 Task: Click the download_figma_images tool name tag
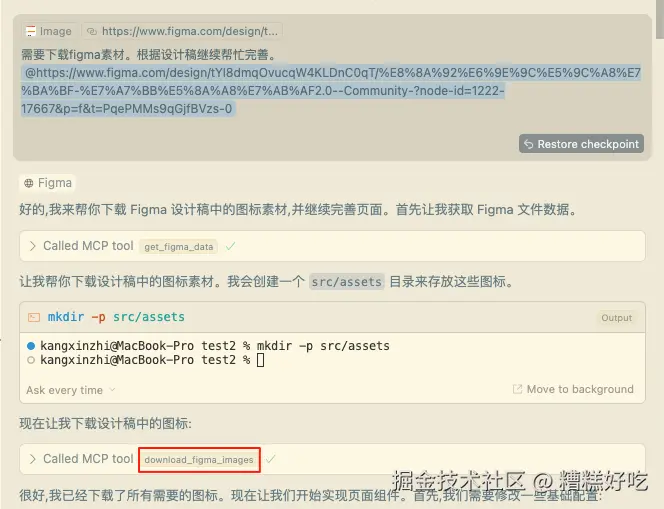(199, 460)
